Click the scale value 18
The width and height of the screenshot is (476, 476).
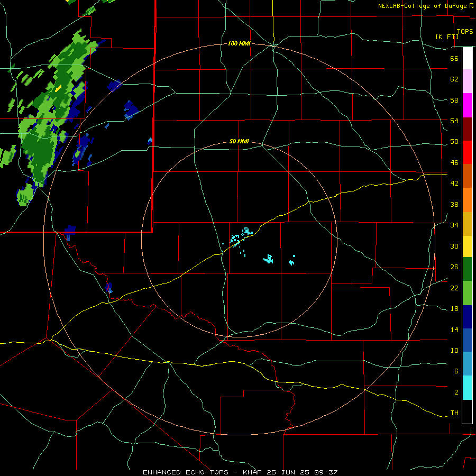point(454,309)
